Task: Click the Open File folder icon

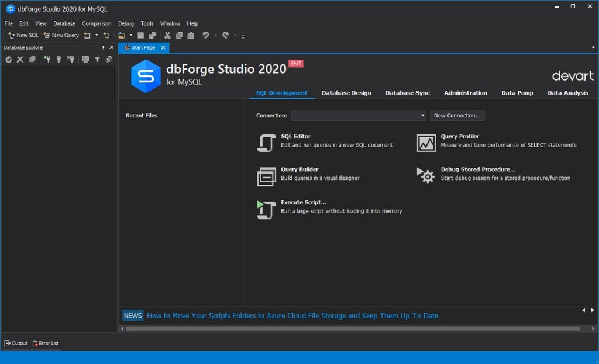Action: coord(122,36)
